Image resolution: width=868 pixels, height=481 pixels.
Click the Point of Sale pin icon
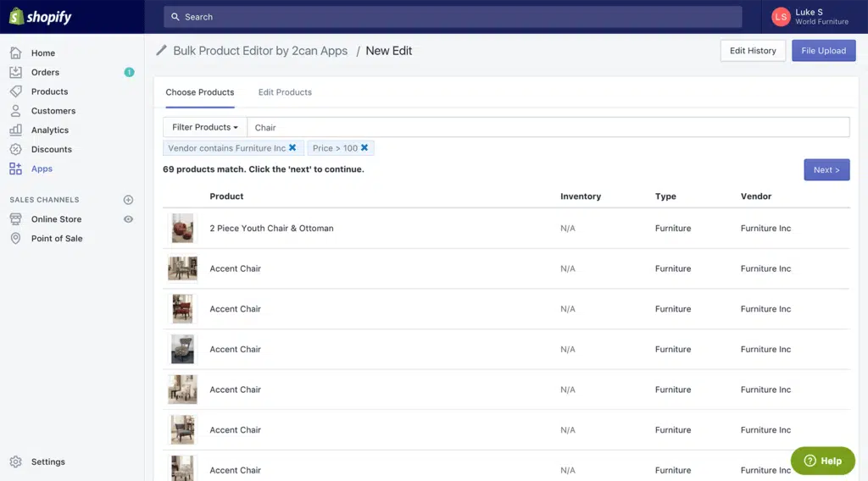[15, 239]
